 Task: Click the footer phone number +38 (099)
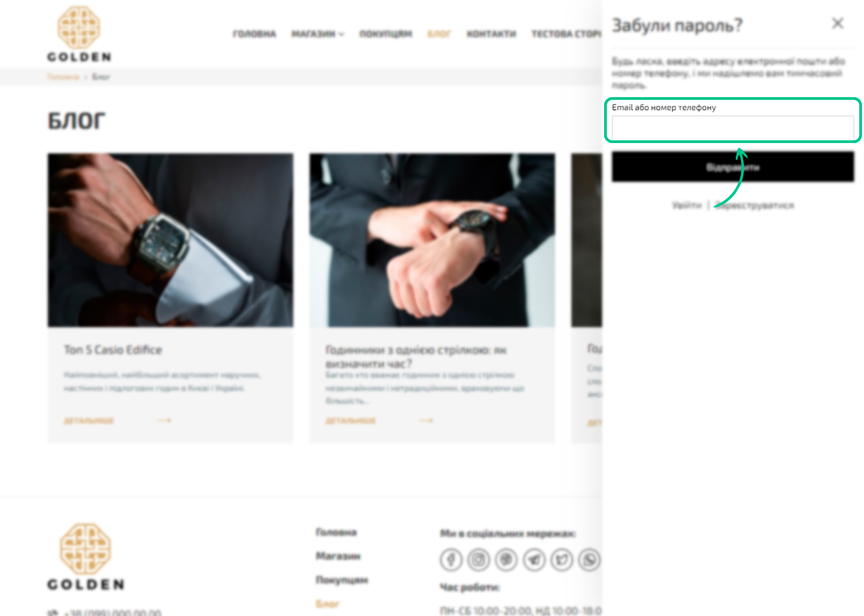pyautogui.click(x=112, y=613)
